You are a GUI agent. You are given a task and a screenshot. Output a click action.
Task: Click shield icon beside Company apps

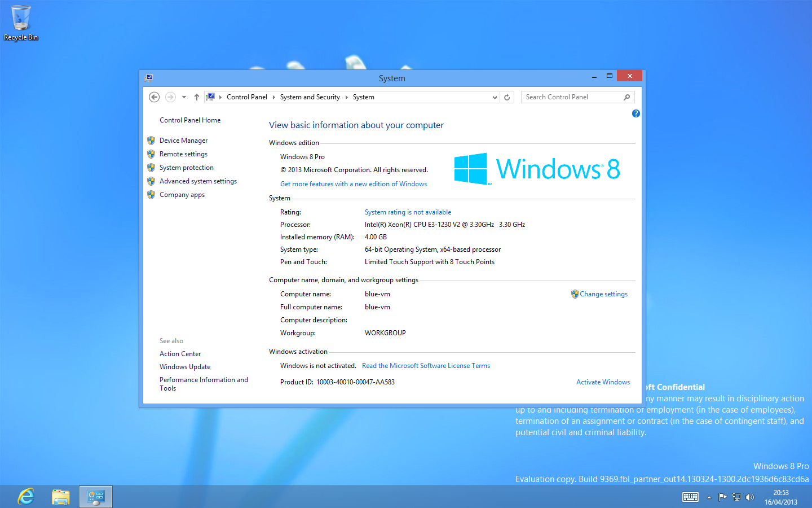(151, 195)
